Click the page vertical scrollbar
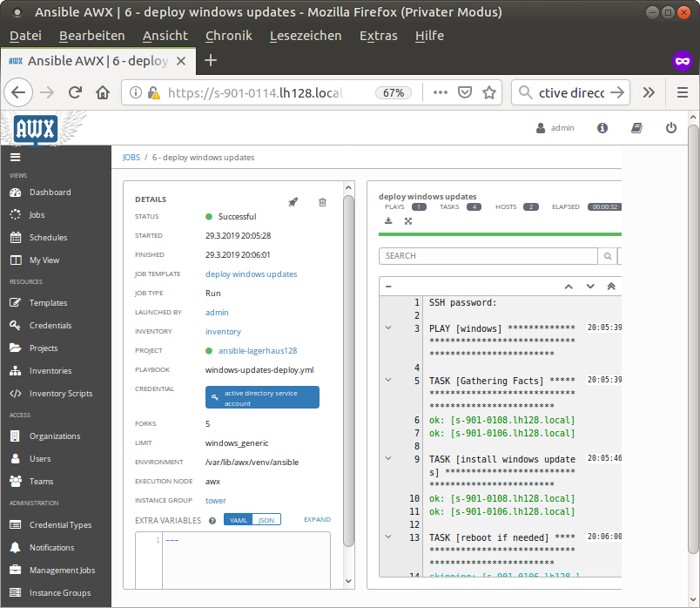 click(x=693, y=340)
